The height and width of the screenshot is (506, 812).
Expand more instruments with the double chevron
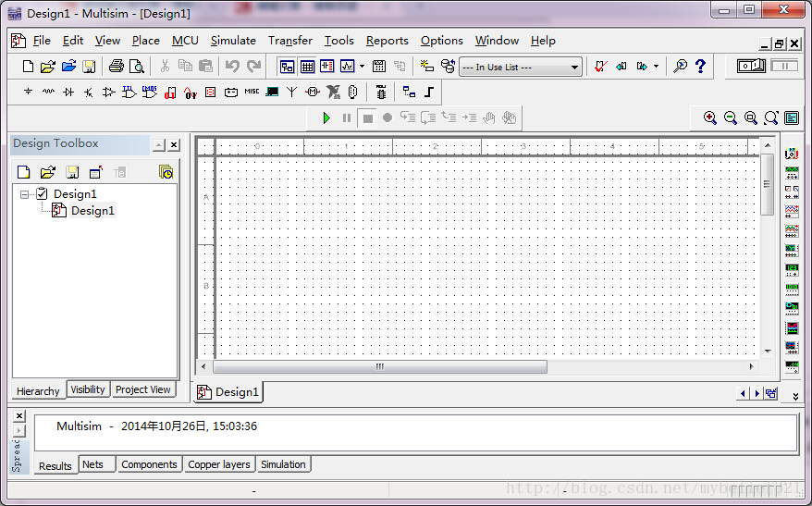click(x=795, y=396)
